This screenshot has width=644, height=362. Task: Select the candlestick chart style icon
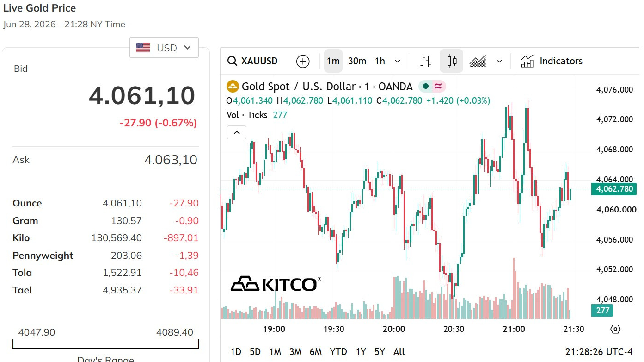click(x=452, y=61)
